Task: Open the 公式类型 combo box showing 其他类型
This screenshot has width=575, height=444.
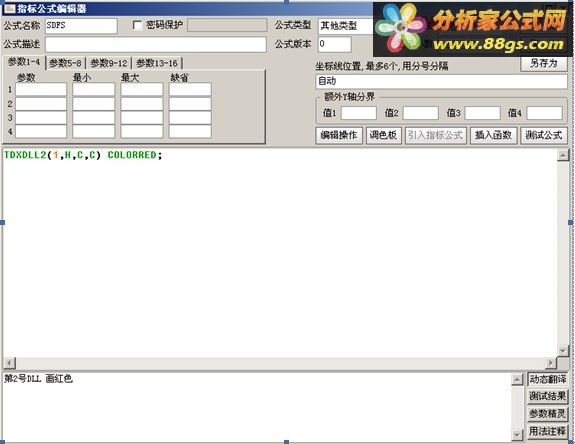Action: click(x=345, y=26)
